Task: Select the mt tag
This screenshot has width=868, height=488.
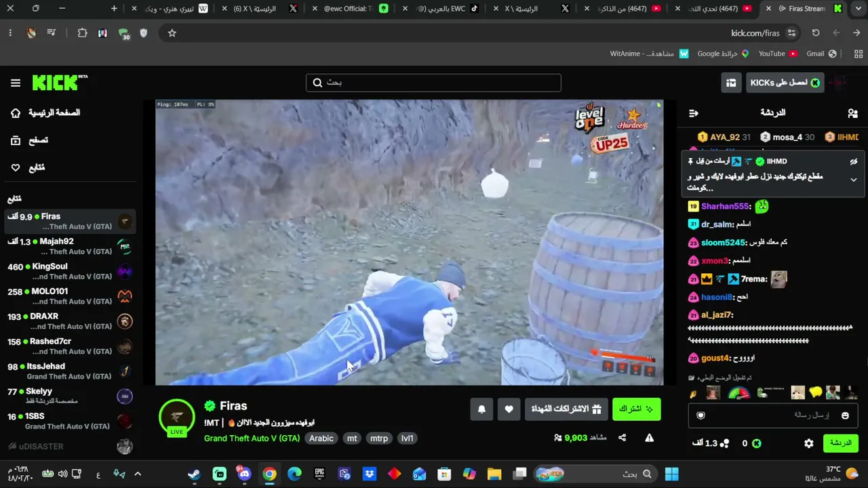Action: (x=352, y=439)
